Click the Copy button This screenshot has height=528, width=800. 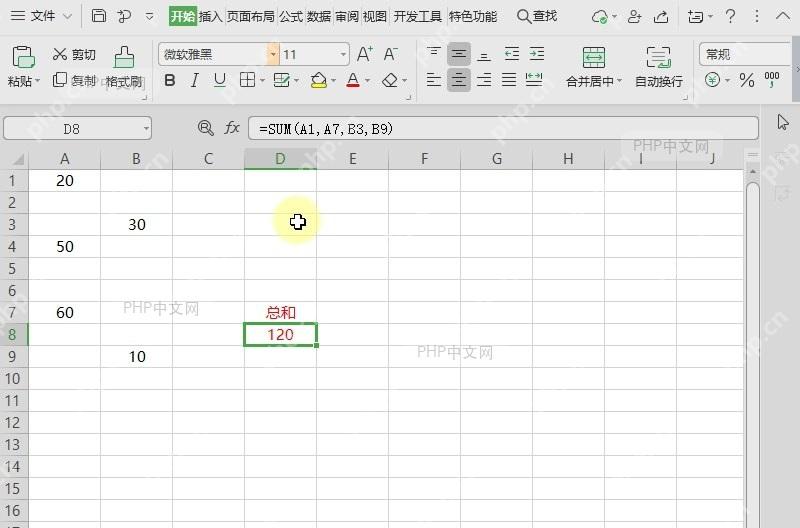pos(74,80)
